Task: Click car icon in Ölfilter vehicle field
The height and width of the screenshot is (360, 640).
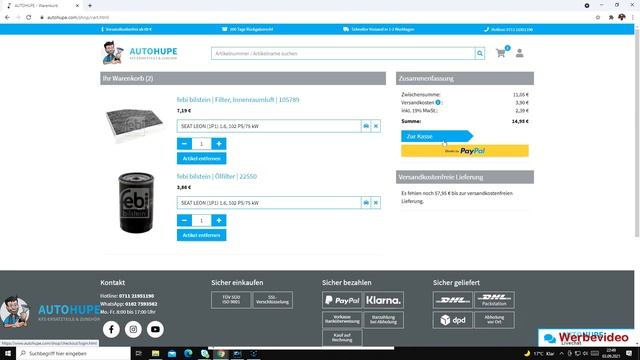Action: (x=366, y=203)
